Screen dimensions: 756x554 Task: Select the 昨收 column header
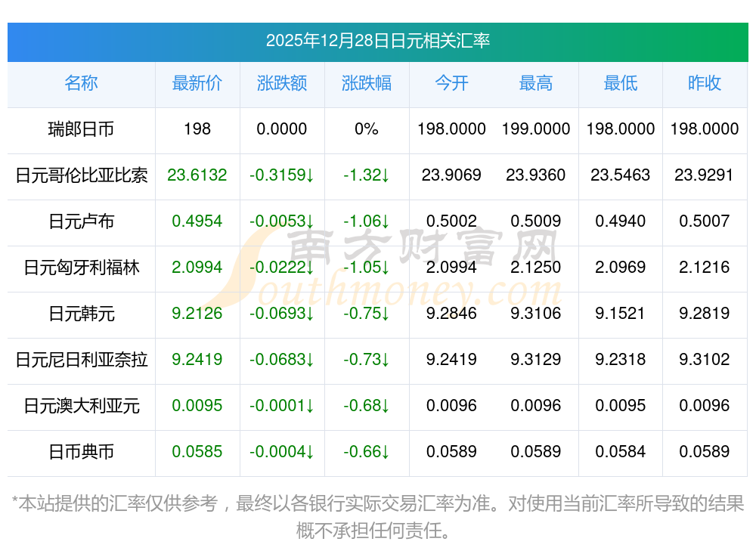click(x=705, y=83)
